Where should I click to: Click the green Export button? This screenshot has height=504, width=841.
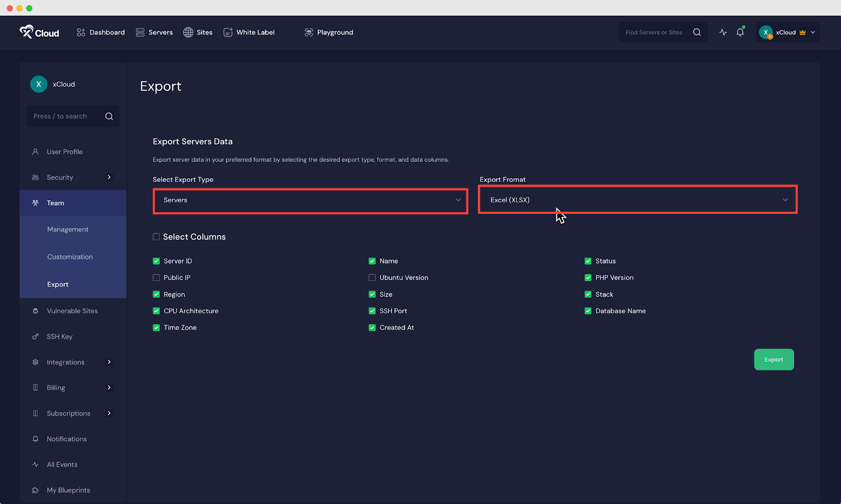[773, 359]
